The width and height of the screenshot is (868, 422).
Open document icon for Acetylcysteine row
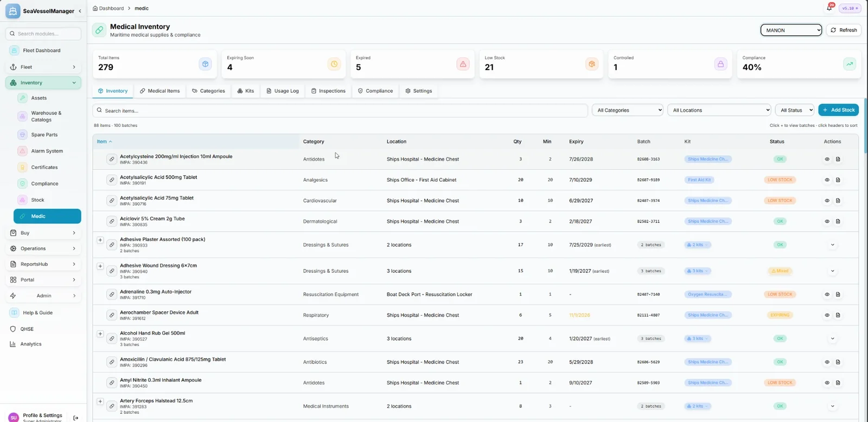click(838, 159)
